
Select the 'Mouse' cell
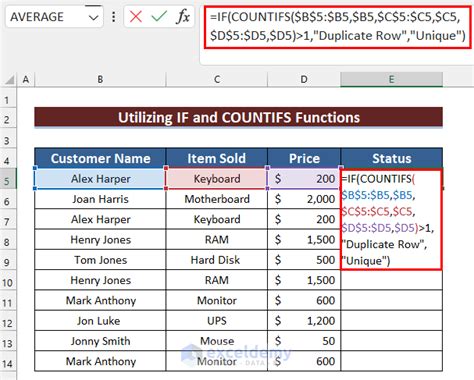[217, 341]
